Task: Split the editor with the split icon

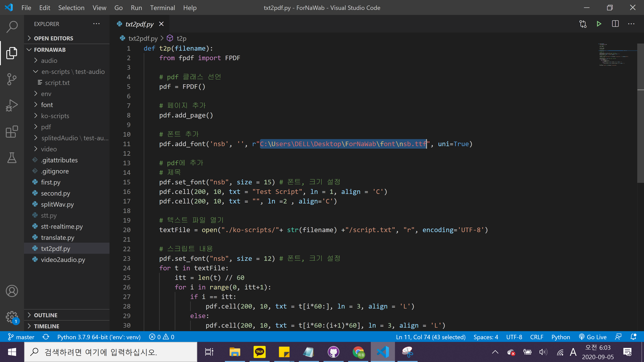Action: click(615, 24)
